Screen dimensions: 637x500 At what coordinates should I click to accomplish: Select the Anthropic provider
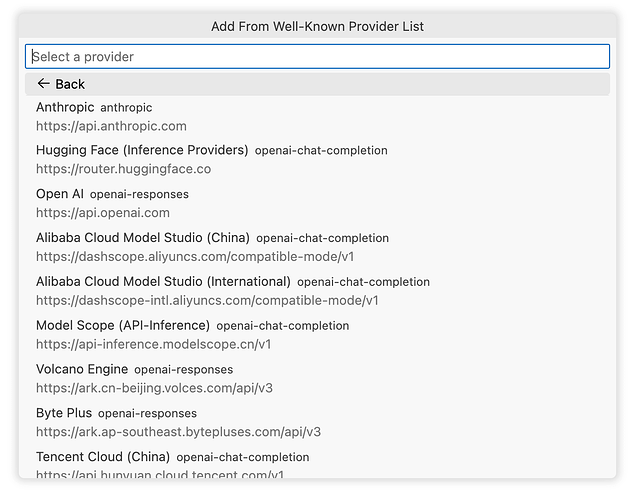coord(317,117)
